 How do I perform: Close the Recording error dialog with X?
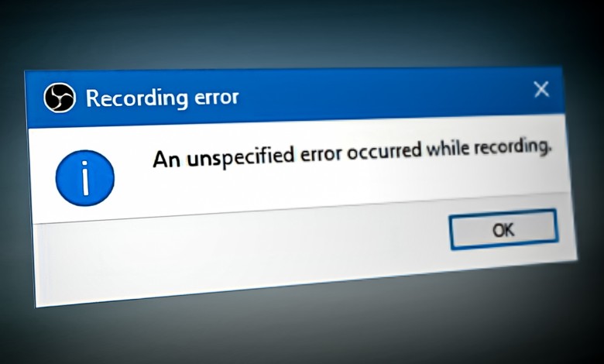coord(541,89)
